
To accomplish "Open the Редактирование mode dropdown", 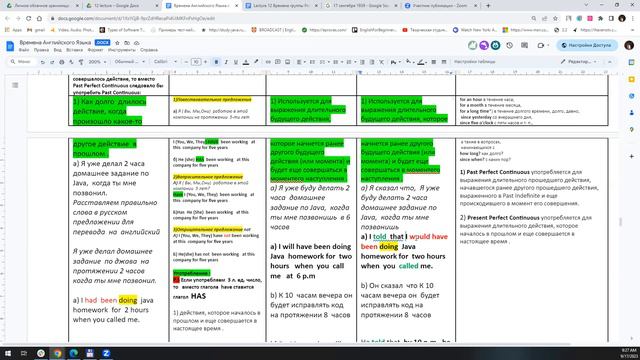I will click(x=579, y=62).
